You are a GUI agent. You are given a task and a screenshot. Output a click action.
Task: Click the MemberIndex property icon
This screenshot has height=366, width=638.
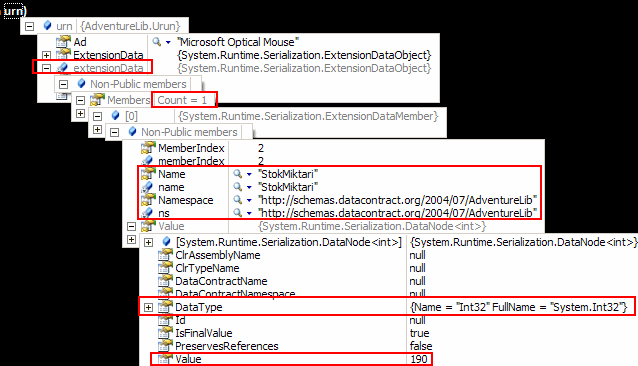[148, 148]
